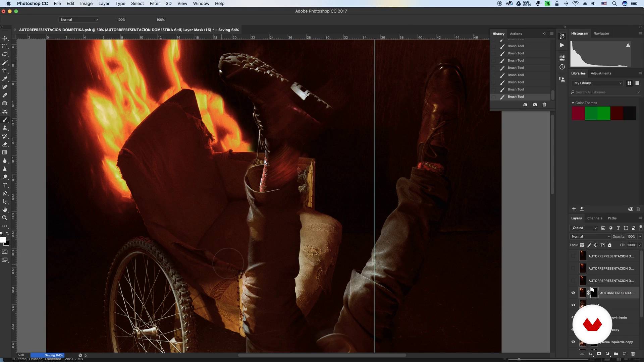Hide the pierna izquierda copy layer
Image resolution: width=644 pixels, height=362 pixels.
(x=573, y=342)
